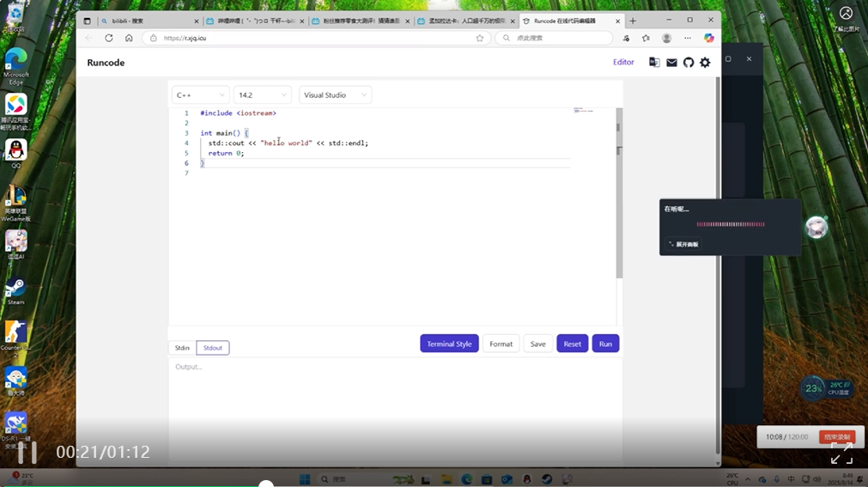Viewport: 868px width, 487px height.
Task: Bookmark page with the star icon in address bar
Action: [x=480, y=39]
